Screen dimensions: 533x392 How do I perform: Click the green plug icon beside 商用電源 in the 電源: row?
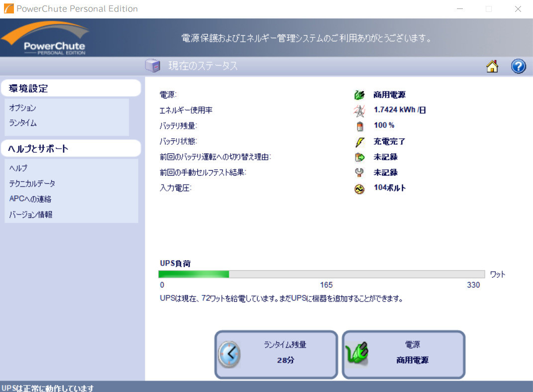[359, 95]
